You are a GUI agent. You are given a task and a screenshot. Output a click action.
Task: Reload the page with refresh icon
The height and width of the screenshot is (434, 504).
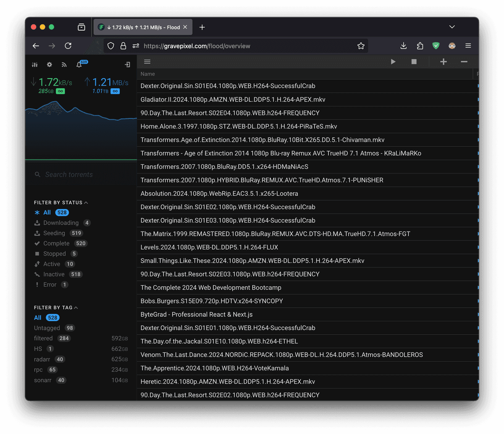click(x=68, y=46)
